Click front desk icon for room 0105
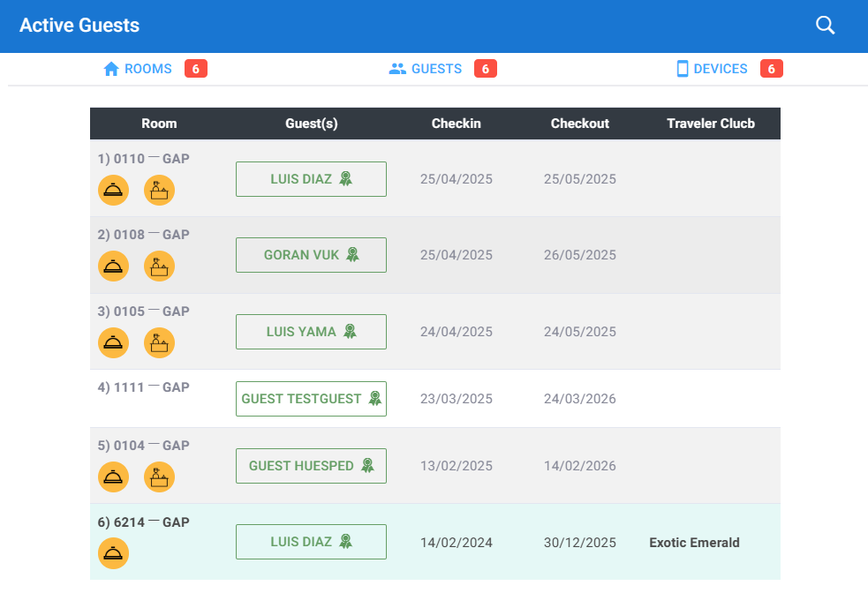This screenshot has height=593, width=868. (159, 343)
